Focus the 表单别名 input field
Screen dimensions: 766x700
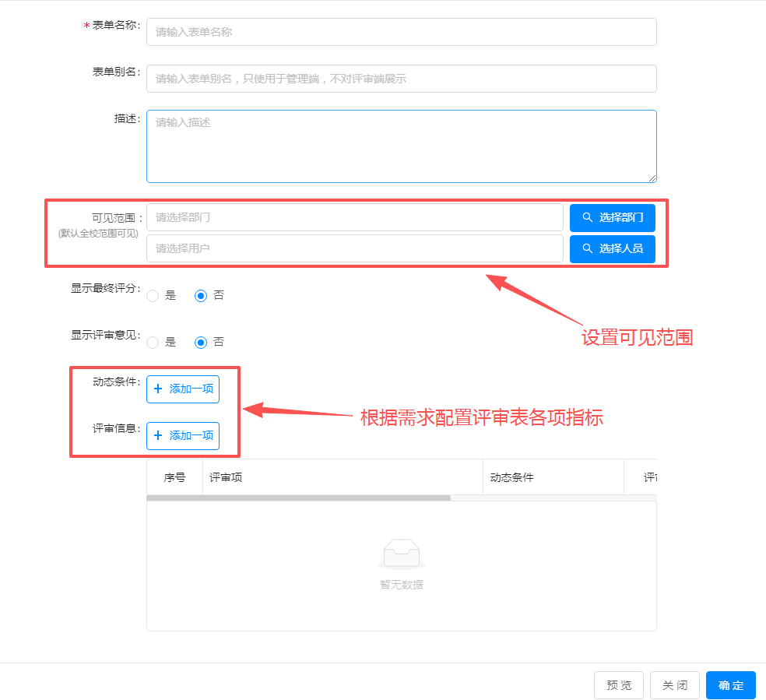click(x=401, y=79)
